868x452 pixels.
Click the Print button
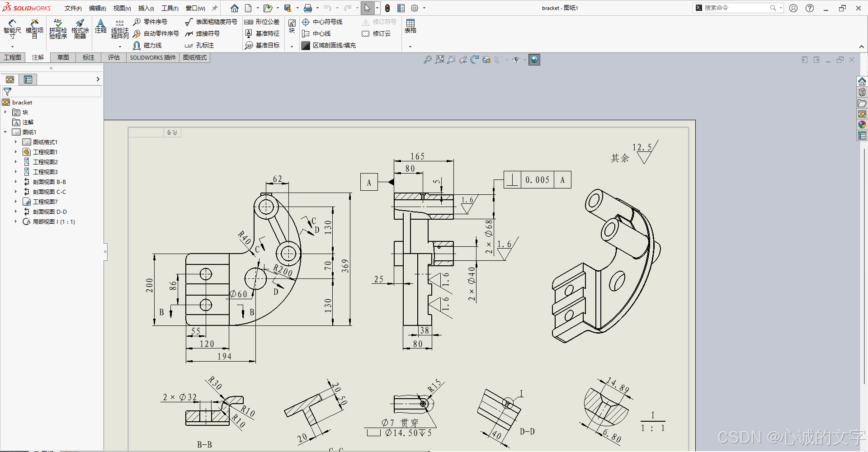(x=308, y=8)
